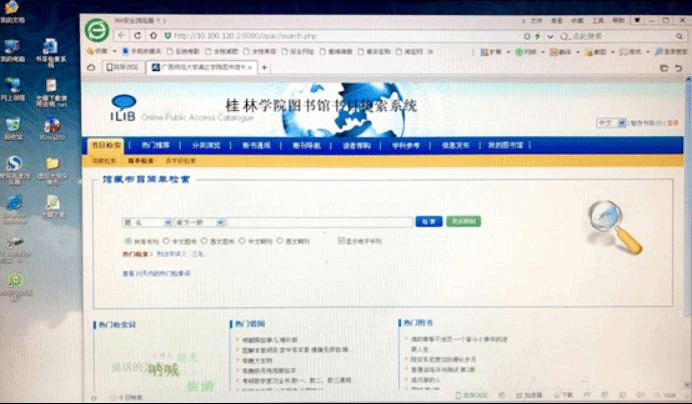Select the 所有书刊 radio button
The width and height of the screenshot is (692, 404).
127,241
